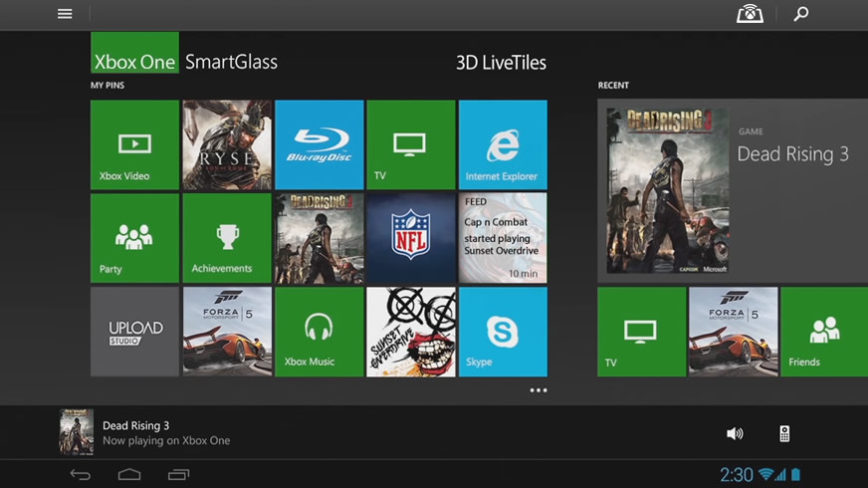Viewport: 868px width, 488px height.
Task: Open the remote control icon
Action: pos(784,433)
